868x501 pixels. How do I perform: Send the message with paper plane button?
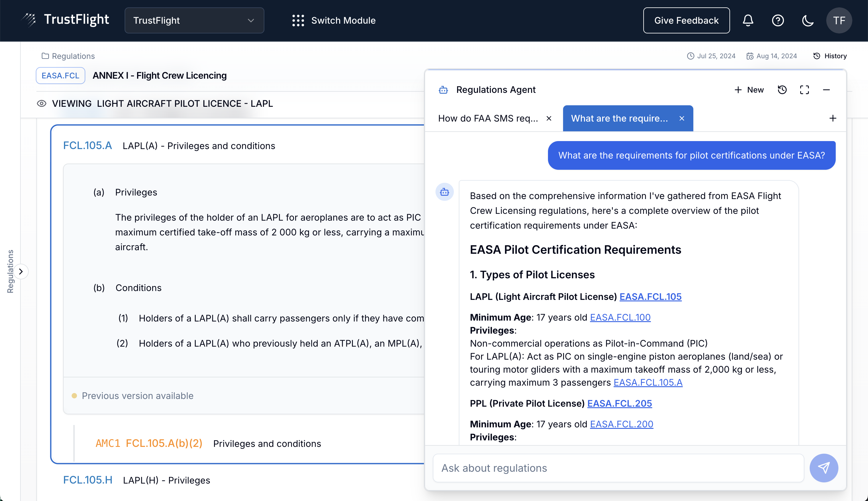click(x=824, y=468)
